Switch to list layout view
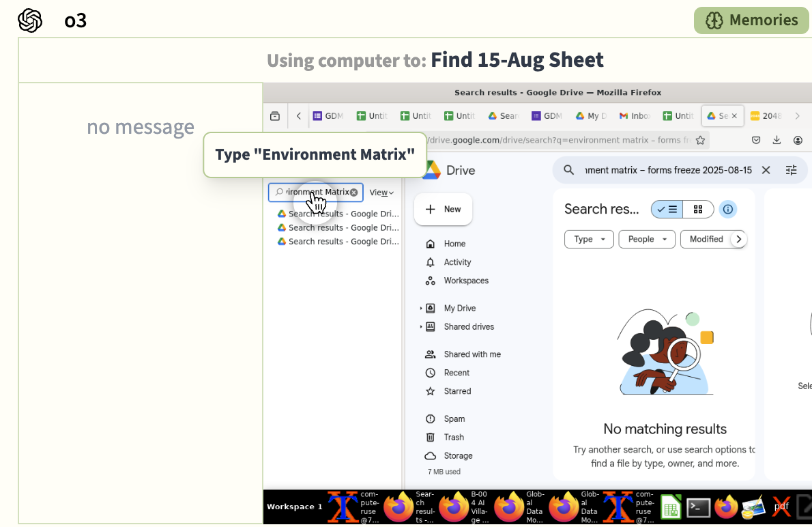This screenshot has height=527, width=812. point(667,210)
